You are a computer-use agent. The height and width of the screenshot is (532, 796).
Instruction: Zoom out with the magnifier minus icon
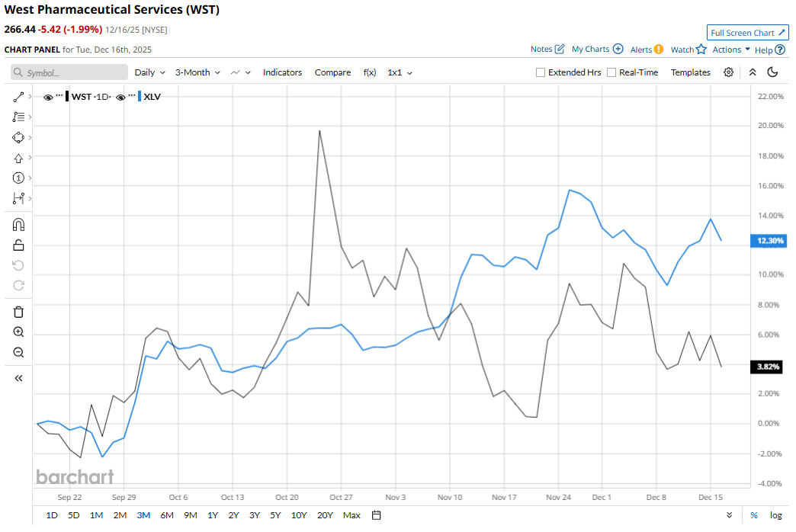tap(18, 352)
